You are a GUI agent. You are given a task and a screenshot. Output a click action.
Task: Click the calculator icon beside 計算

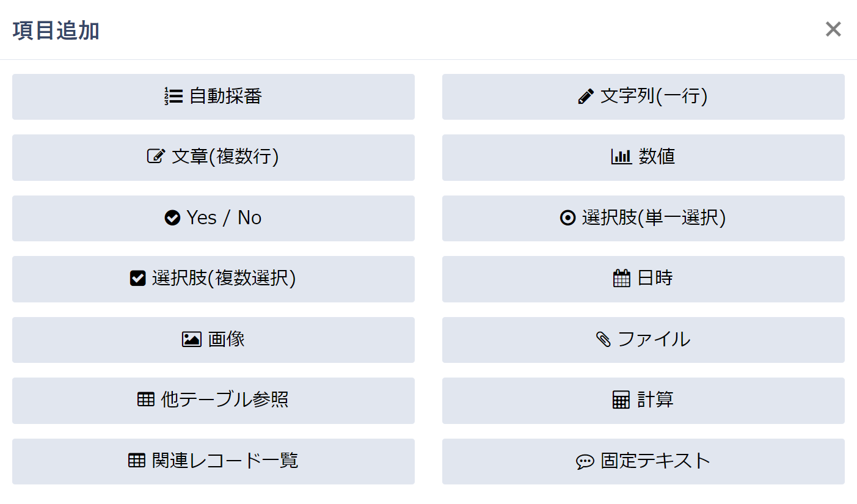(621, 400)
